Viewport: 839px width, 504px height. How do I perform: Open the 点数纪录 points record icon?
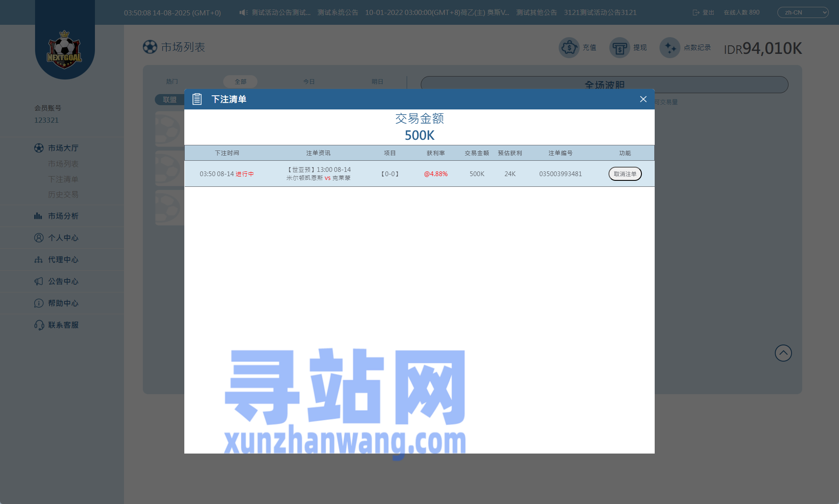[670, 47]
